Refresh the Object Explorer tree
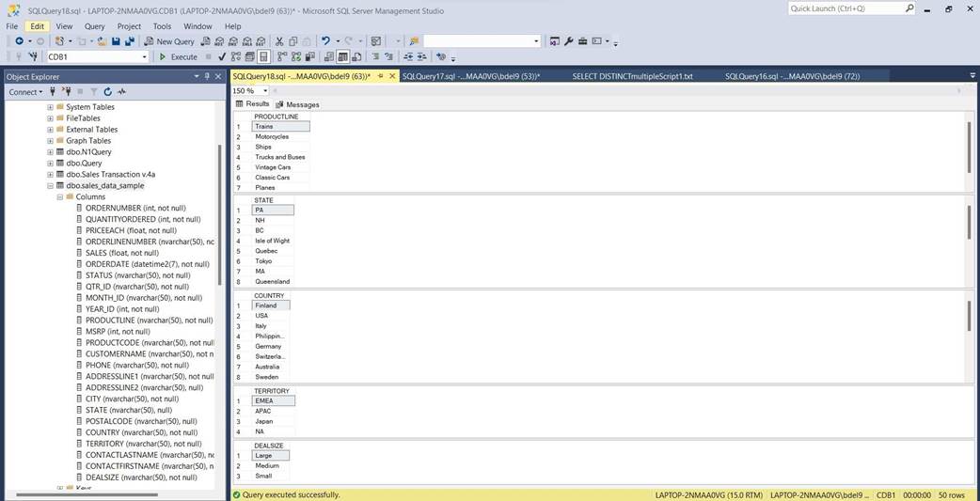This screenshot has width=980, height=501. pyautogui.click(x=108, y=92)
